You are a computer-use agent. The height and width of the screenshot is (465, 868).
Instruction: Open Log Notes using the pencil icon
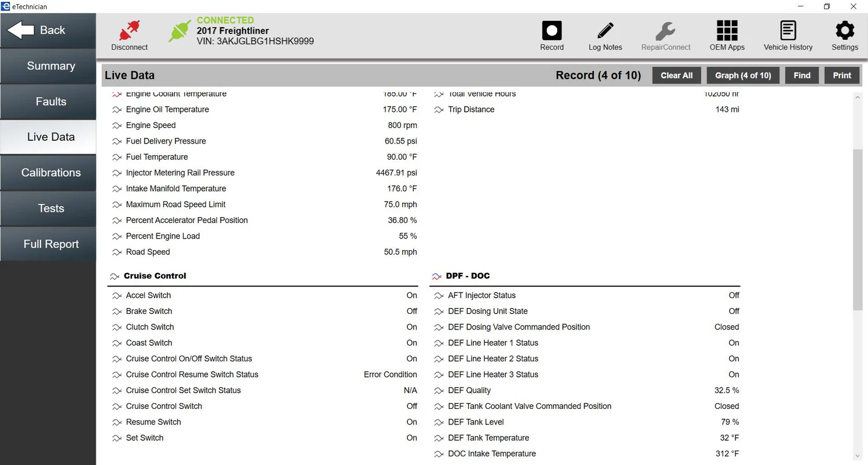[605, 31]
